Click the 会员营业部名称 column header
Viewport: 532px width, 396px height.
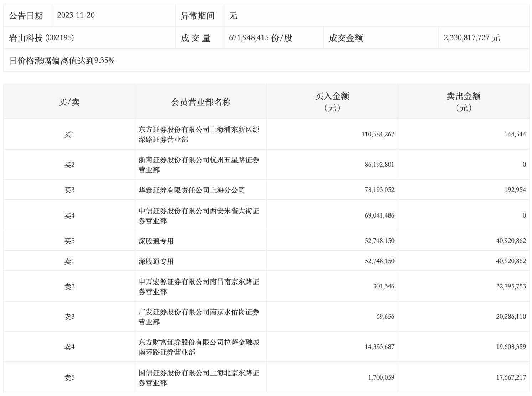(200, 102)
